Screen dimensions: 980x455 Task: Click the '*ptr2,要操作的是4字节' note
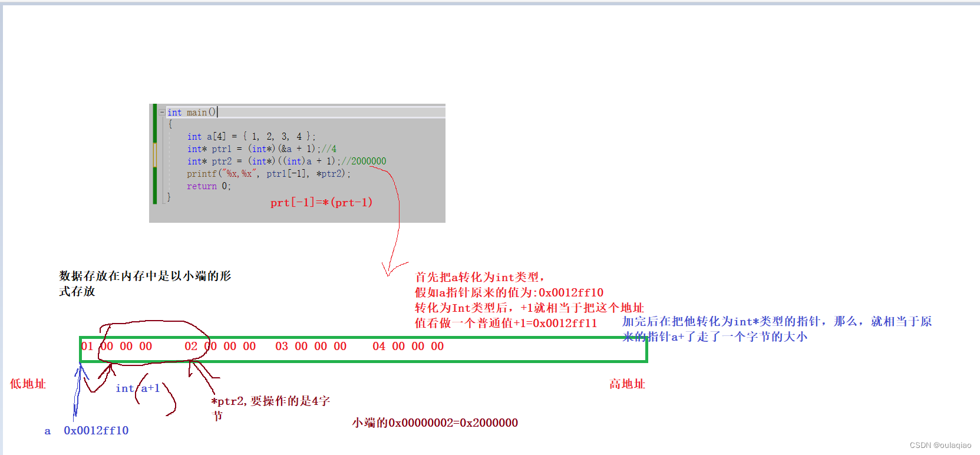click(270, 408)
